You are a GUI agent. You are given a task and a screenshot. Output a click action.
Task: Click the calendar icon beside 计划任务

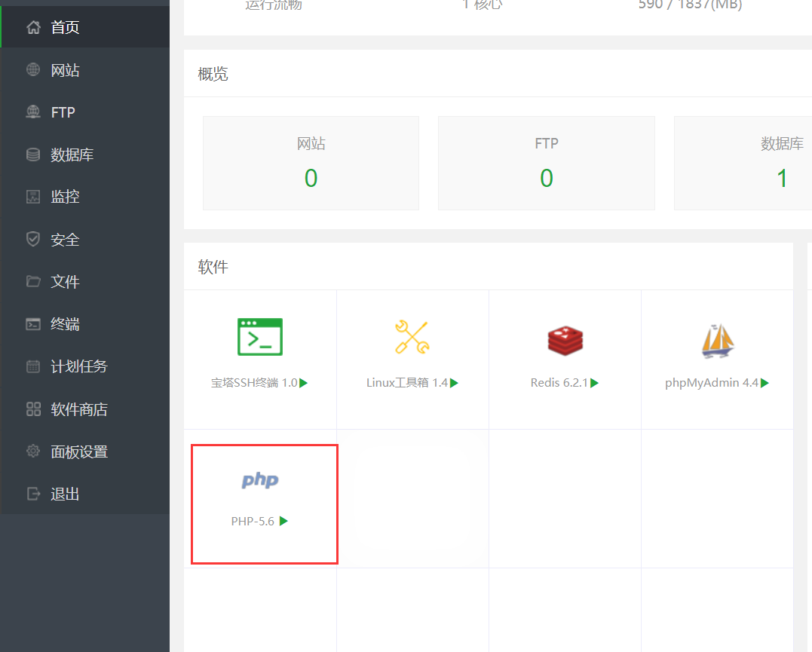[x=33, y=366]
